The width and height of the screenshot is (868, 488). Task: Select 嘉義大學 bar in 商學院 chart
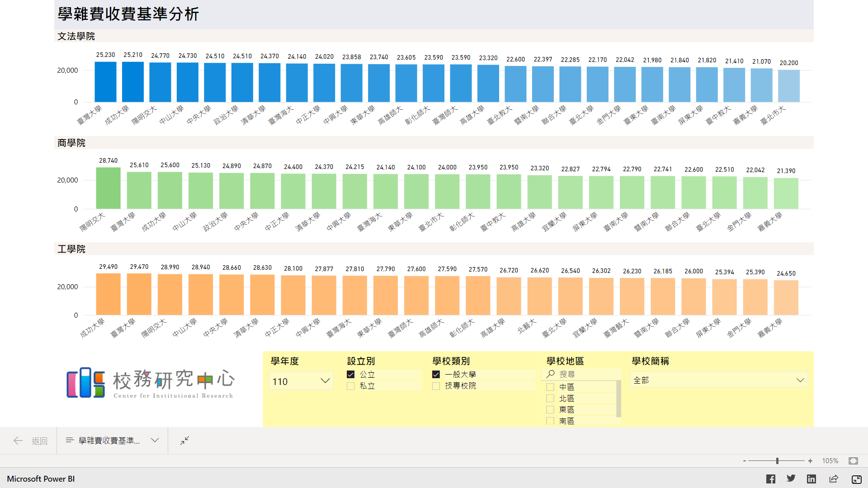point(786,193)
